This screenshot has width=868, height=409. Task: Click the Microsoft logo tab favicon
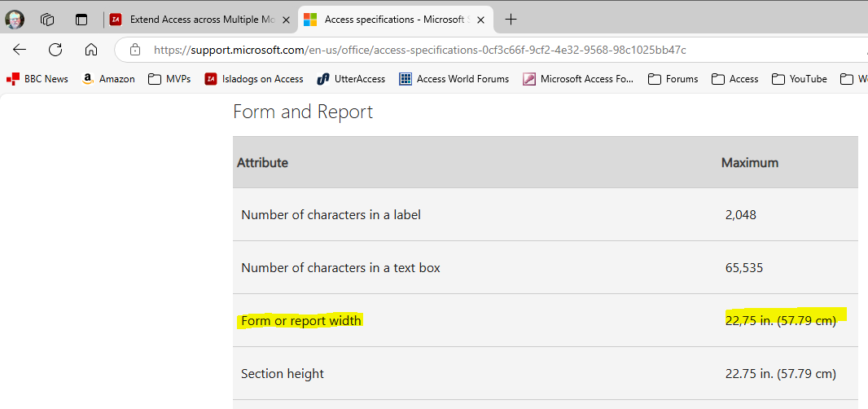point(310,20)
